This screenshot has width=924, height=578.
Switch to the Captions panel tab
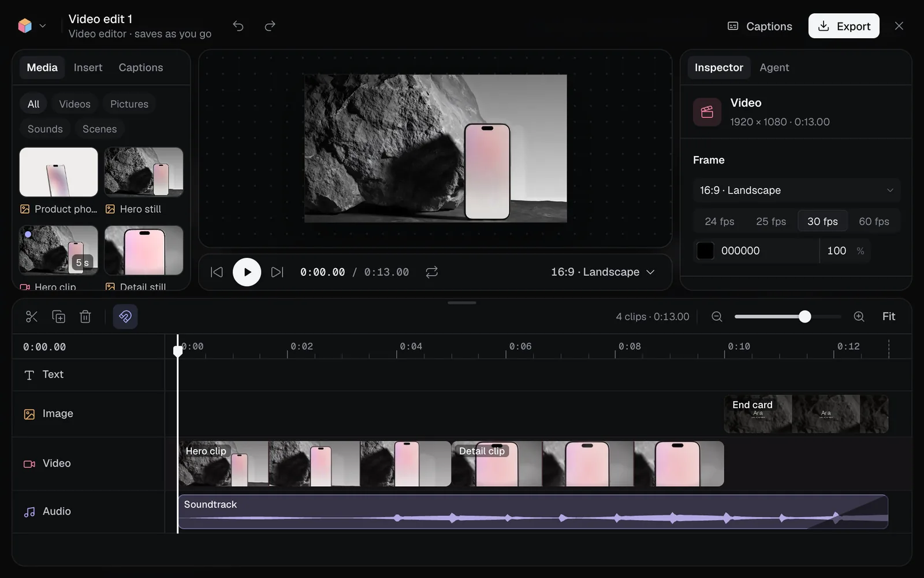(141, 68)
